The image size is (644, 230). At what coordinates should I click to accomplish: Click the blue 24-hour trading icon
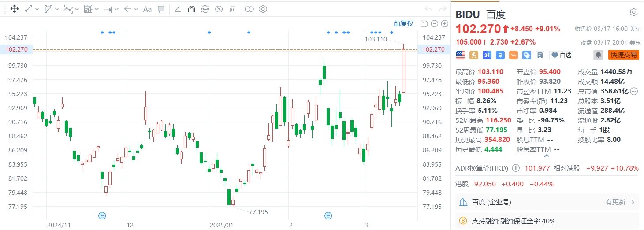[487, 55]
